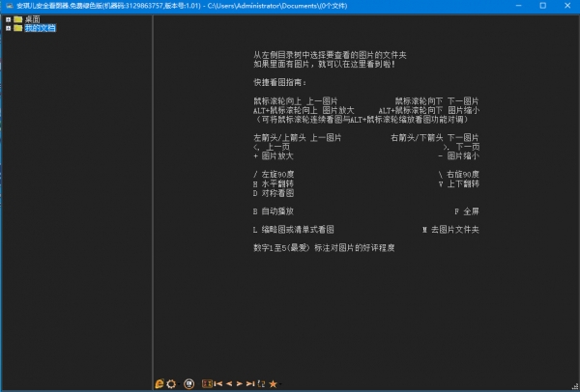Open the dropdown arrow beside the star
The width and height of the screenshot is (580, 392).
pos(280,384)
